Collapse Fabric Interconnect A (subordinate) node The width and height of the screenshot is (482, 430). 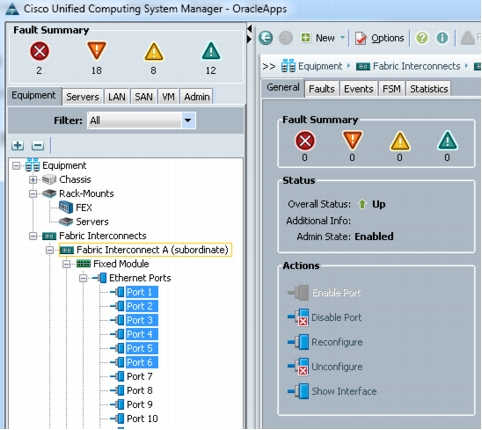tap(50, 250)
